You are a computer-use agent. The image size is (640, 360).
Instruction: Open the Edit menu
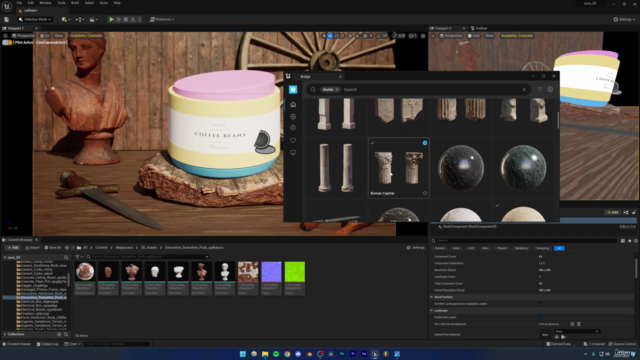point(31,3)
